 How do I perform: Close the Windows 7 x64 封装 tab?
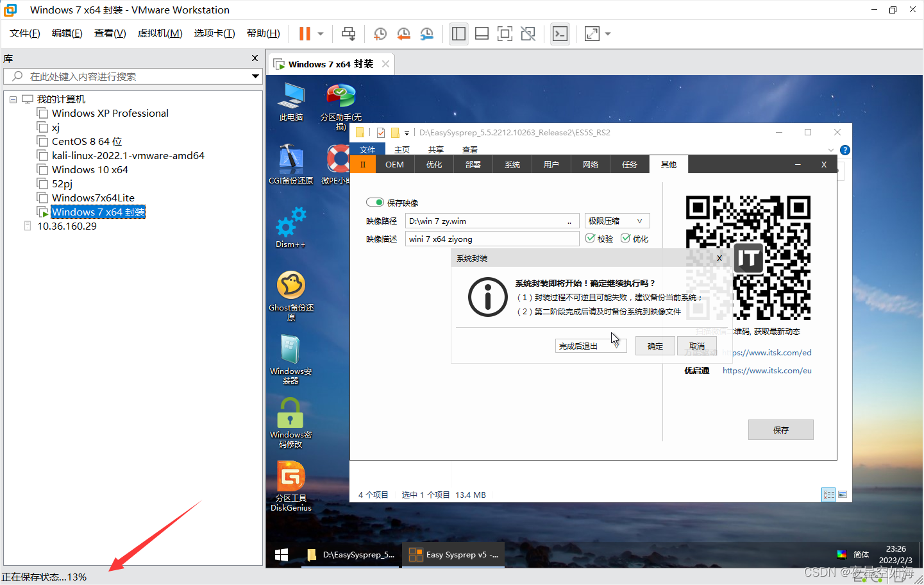point(385,64)
